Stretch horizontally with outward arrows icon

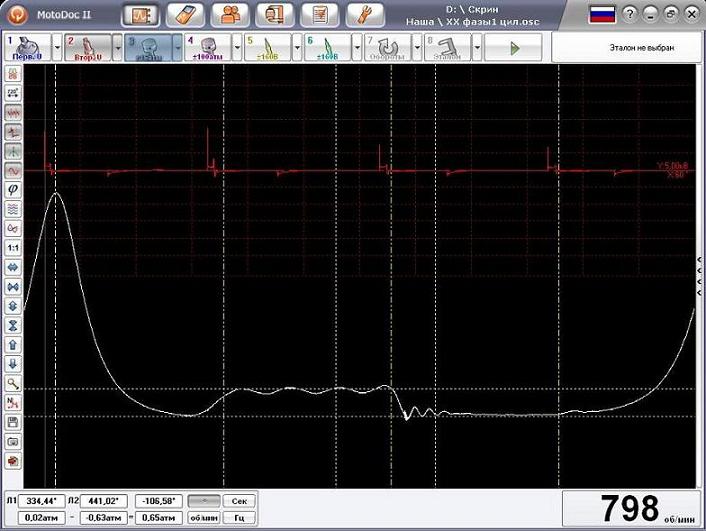coord(13,268)
